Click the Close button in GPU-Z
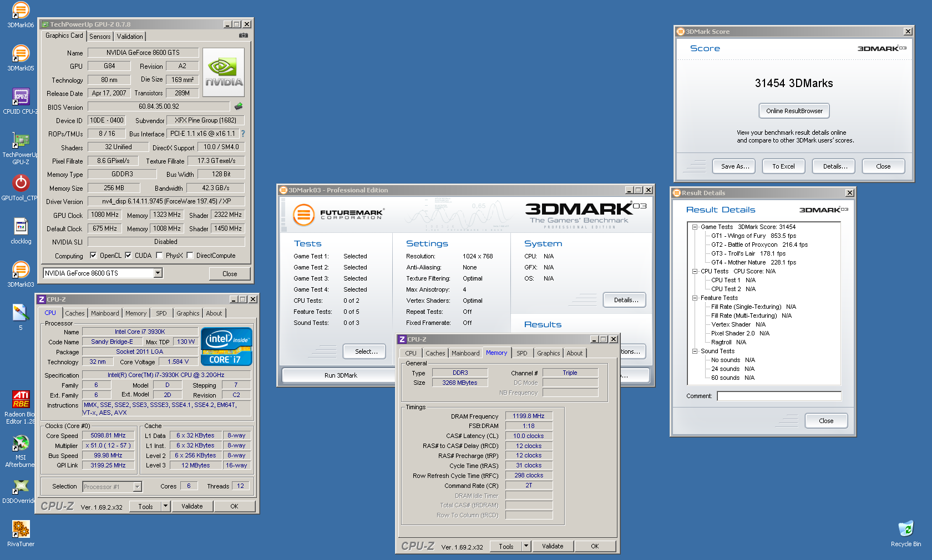The height and width of the screenshot is (560, 932). pyautogui.click(x=230, y=274)
